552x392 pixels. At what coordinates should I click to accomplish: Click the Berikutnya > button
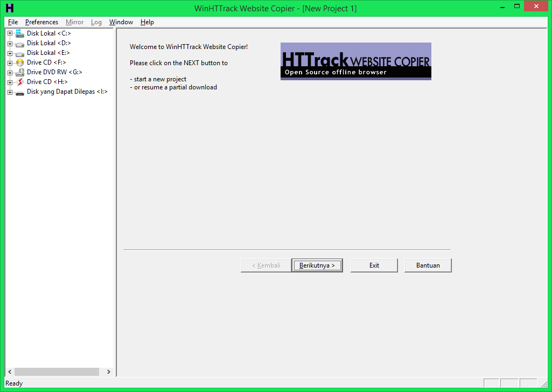[317, 265]
